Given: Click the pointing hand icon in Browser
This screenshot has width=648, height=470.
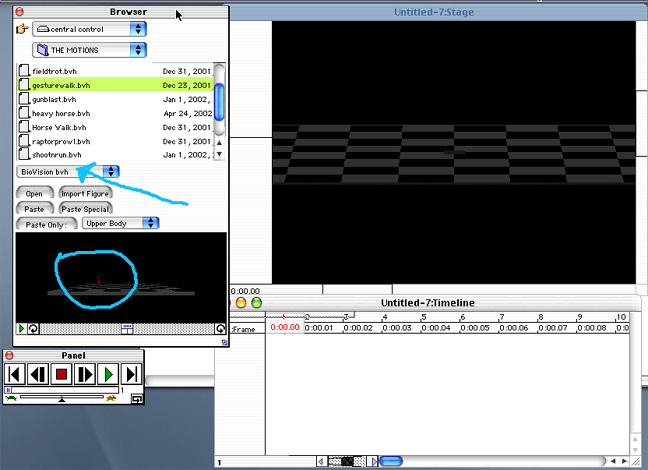Looking at the screenshot, I should click(23, 29).
